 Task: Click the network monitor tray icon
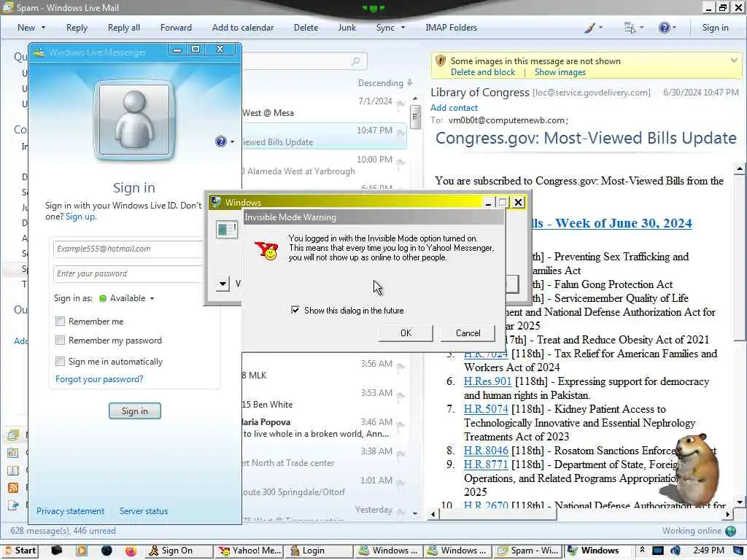(657, 551)
